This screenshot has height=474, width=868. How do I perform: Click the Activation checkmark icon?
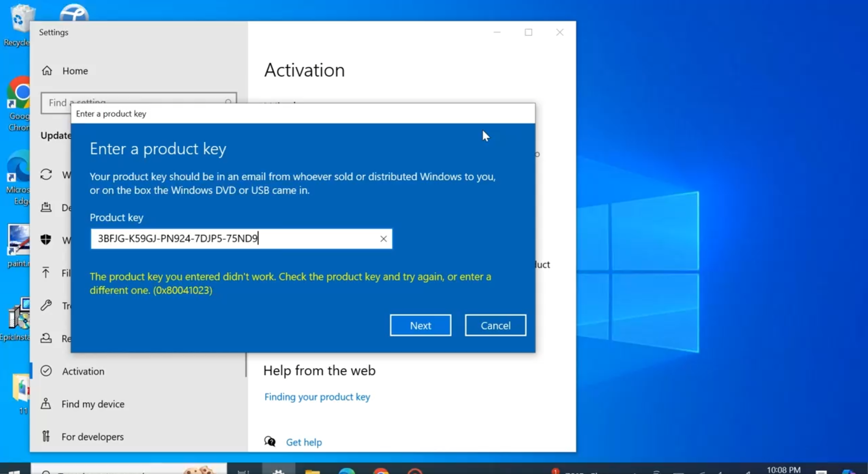pyautogui.click(x=46, y=371)
